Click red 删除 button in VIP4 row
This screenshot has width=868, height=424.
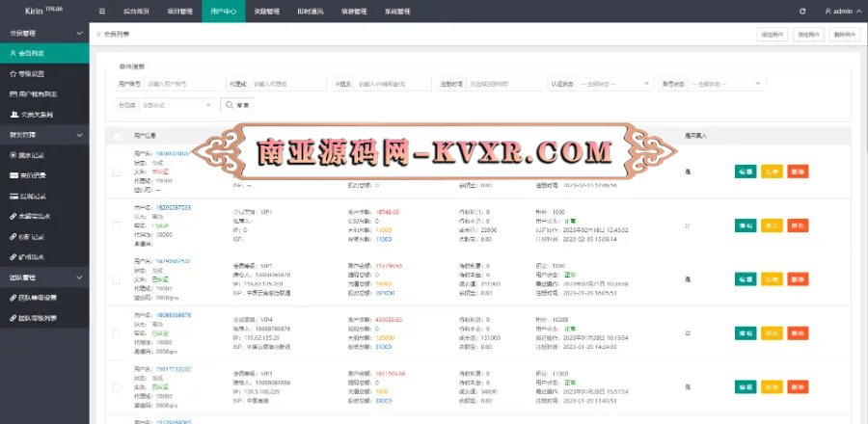click(798, 333)
